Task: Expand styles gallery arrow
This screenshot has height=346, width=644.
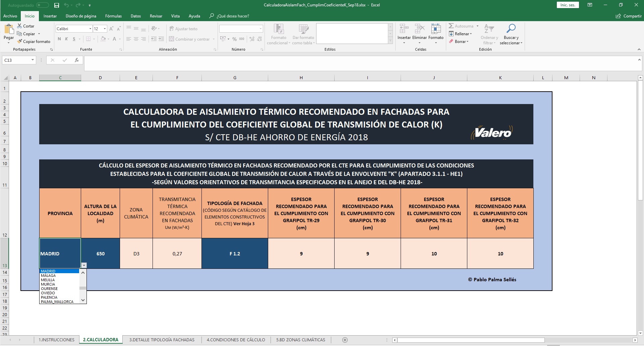Action: pyautogui.click(x=390, y=41)
